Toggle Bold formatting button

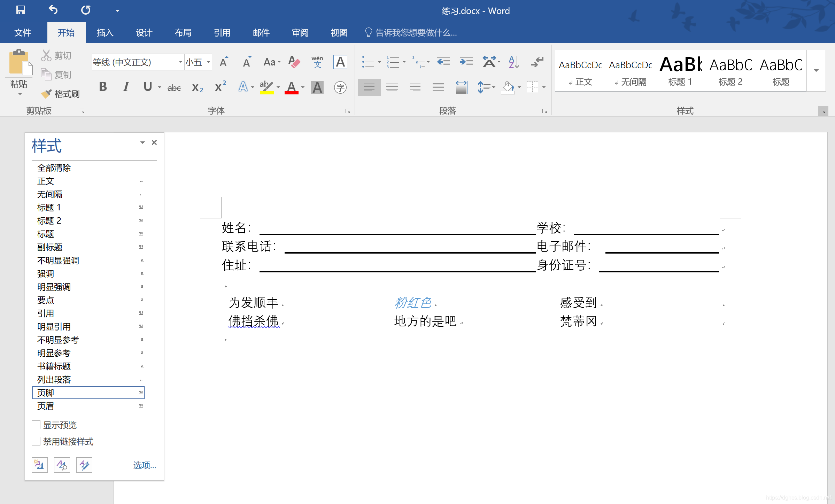point(103,87)
